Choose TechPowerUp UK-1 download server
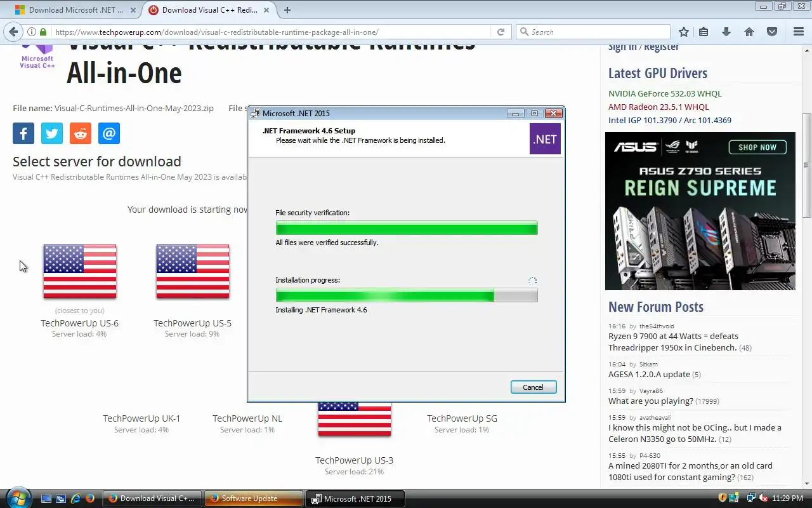Viewport: 812px width, 508px height. 141,418
